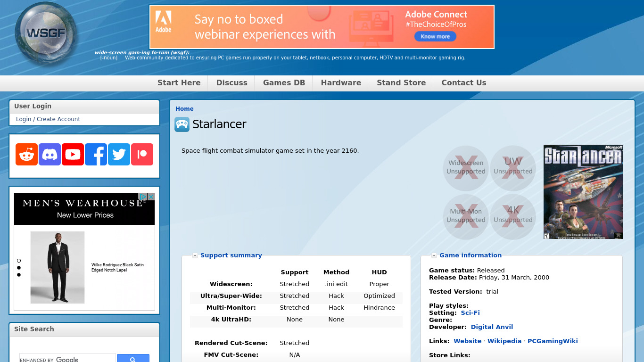Open the PCGamingWiki link
The image size is (644, 362).
click(553, 341)
